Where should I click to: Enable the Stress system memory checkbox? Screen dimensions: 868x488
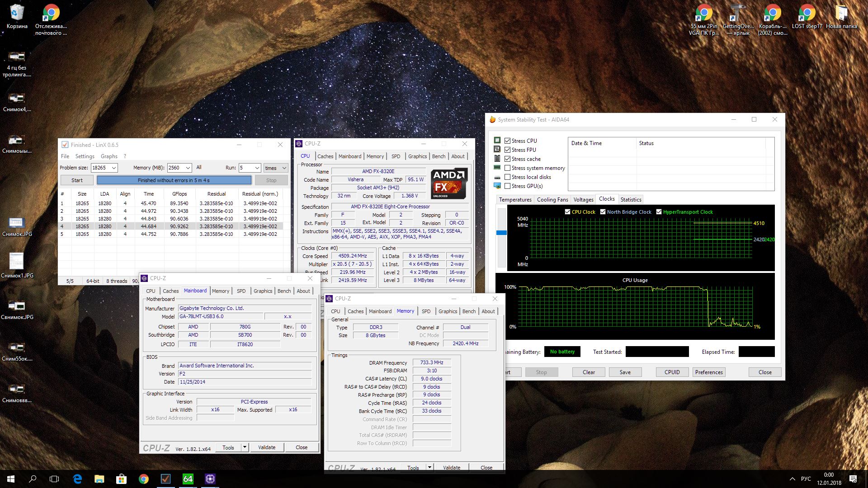508,168
